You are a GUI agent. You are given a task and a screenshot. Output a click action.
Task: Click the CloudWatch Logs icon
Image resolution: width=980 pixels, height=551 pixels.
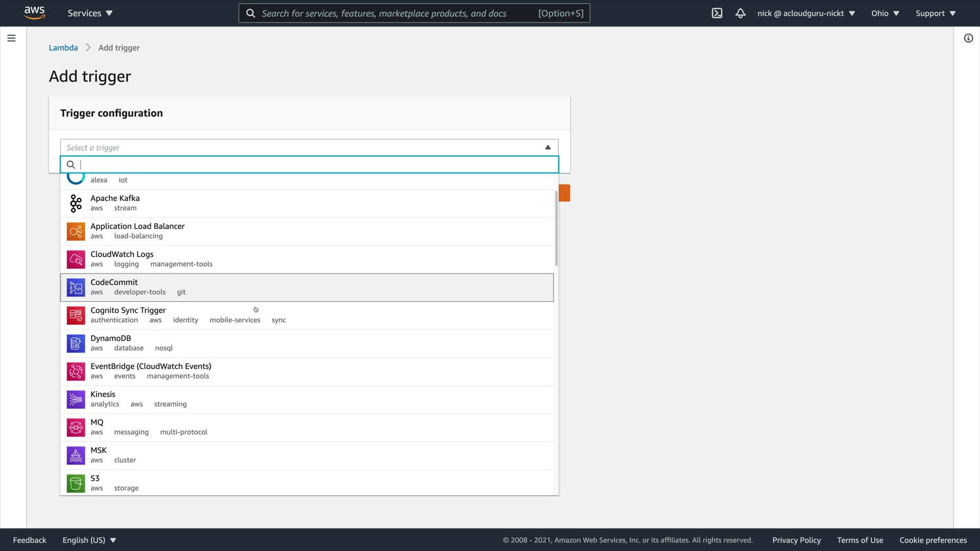click(76, 259)
